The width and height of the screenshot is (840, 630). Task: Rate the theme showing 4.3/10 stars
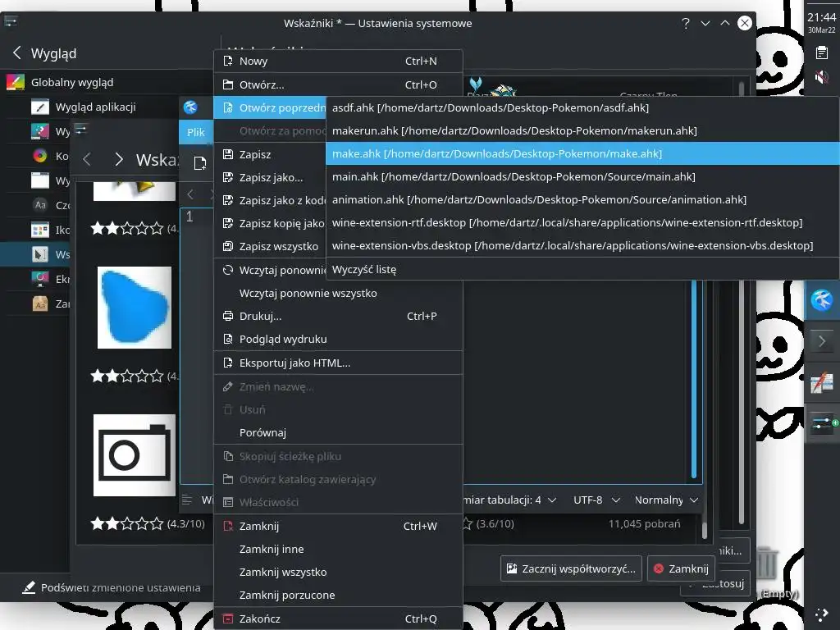(127, 523)
